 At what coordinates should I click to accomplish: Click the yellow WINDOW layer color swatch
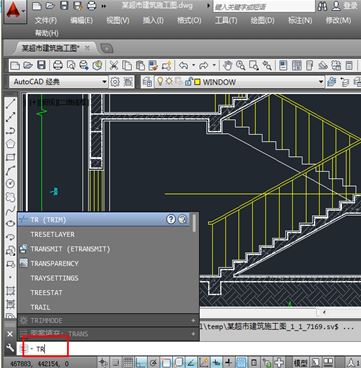coord(197,82)
